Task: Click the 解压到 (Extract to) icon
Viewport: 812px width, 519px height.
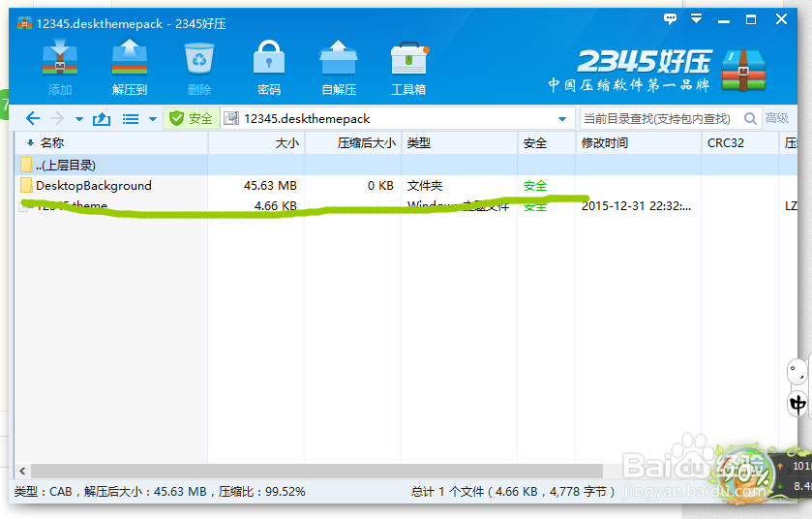Action: tap(130, 68)
